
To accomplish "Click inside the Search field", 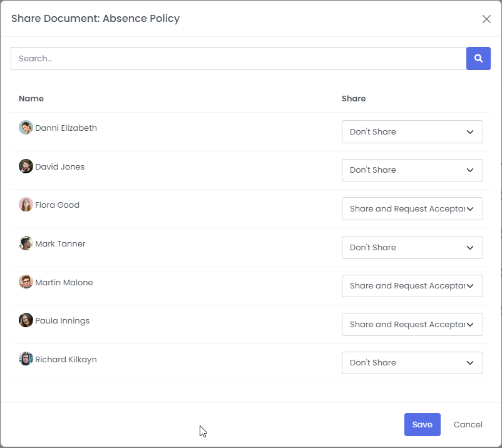I will click(x=238, y=58).
